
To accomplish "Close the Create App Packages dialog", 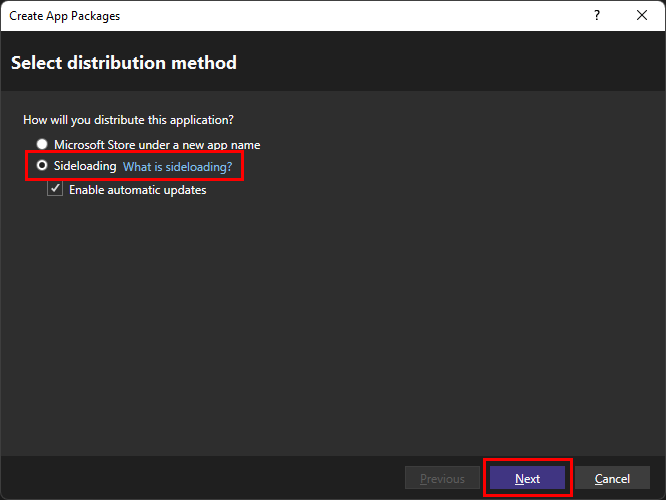I will click(642, 16).
